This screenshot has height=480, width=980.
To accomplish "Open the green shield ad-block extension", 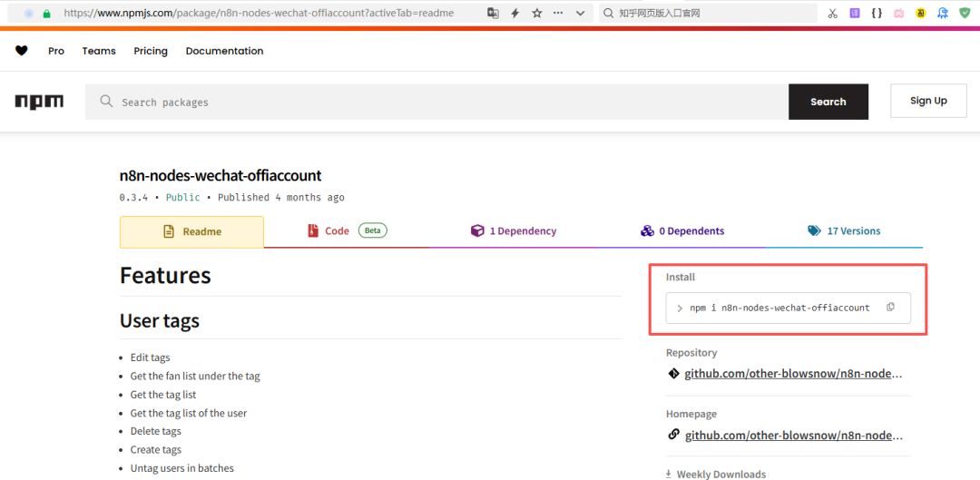I will coord(965,13).
